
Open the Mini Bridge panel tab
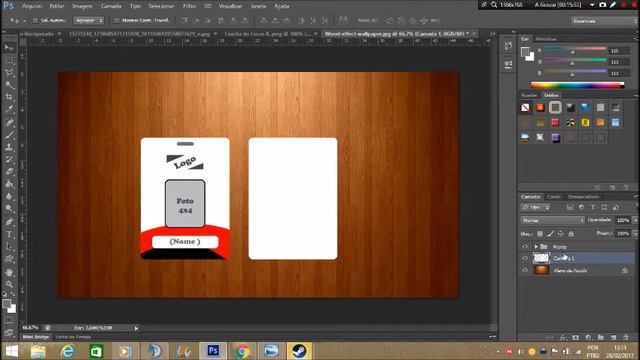(36, 337)
